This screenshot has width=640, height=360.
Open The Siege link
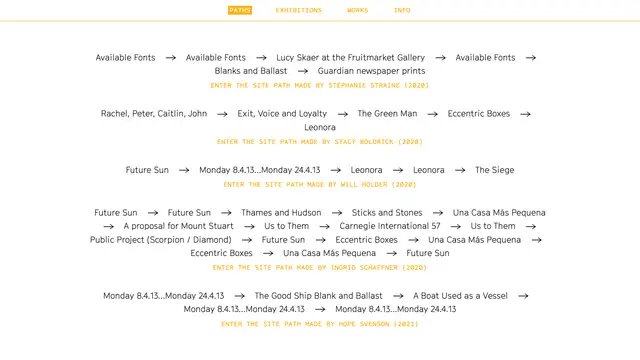(x=495, y=170)
